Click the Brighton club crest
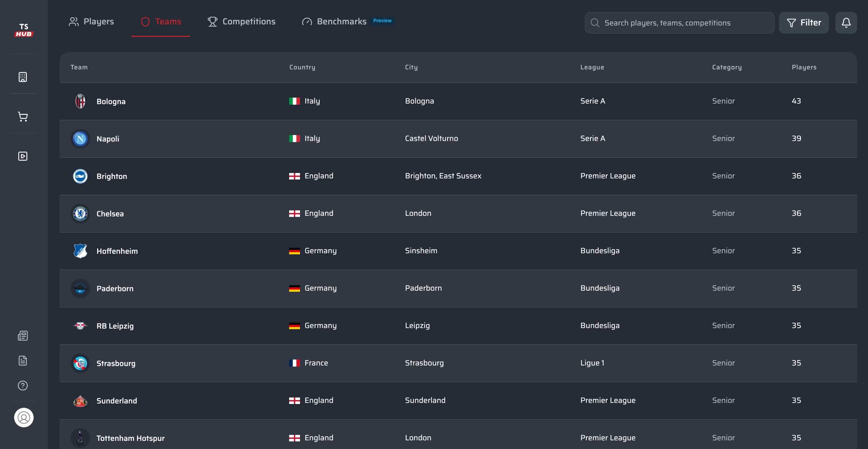The image size is (868, 449). click(x=80, y=176)
